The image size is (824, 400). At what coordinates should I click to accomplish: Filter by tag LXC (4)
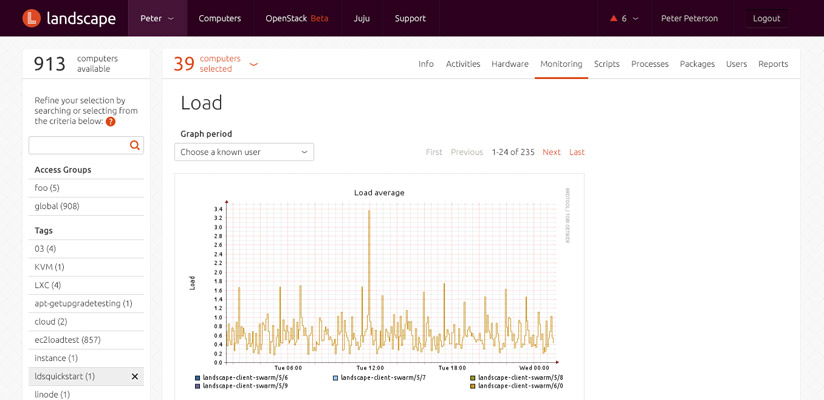coord(86,285)
